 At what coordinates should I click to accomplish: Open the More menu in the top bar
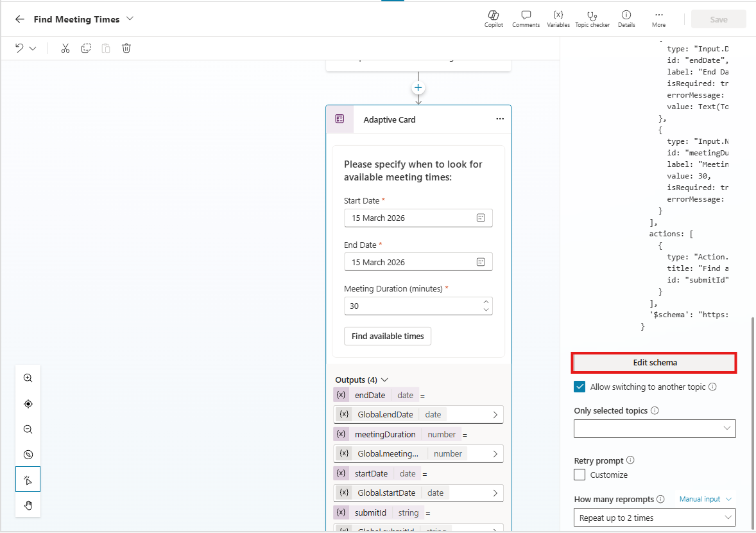(x=658, y=19)
